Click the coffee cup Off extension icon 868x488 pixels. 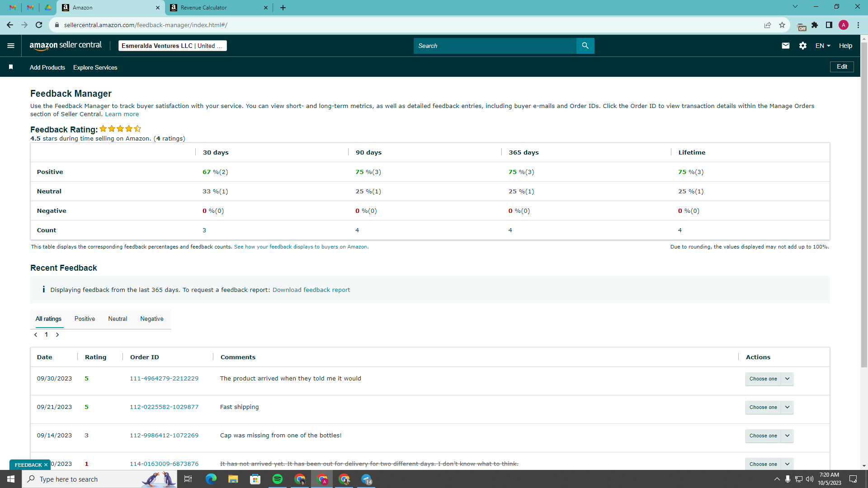click(x=801, y=26)
